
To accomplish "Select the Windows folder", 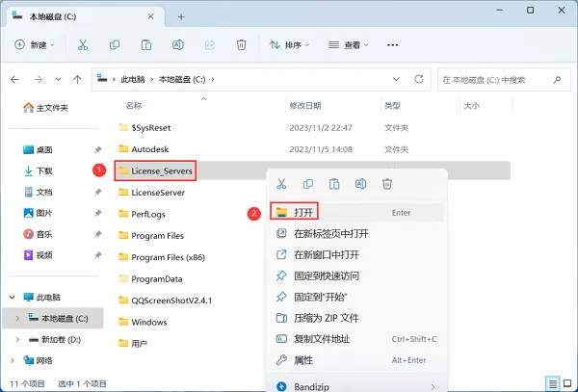I will point(143,322).
